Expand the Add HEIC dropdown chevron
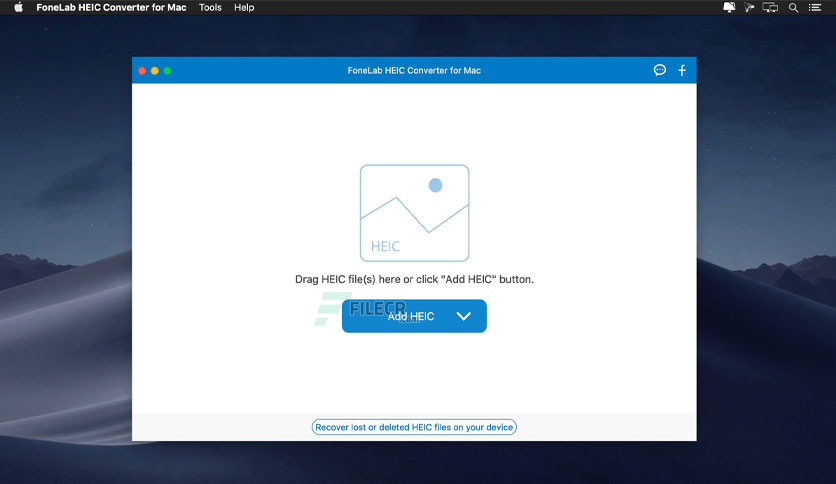 [x=463, y=316]
